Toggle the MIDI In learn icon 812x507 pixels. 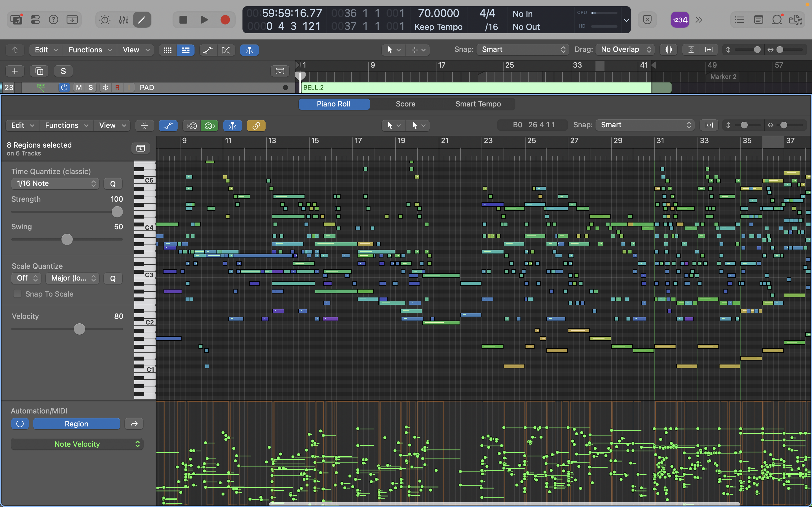click(x=192, y=126)
